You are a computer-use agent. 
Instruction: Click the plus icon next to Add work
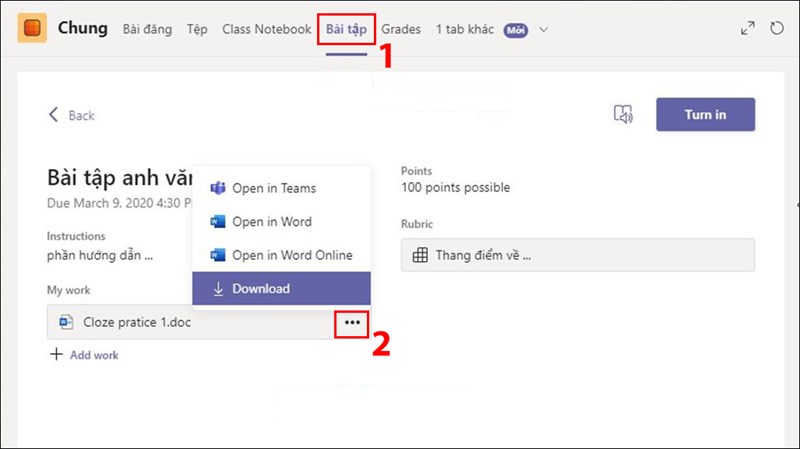(56, 354)
